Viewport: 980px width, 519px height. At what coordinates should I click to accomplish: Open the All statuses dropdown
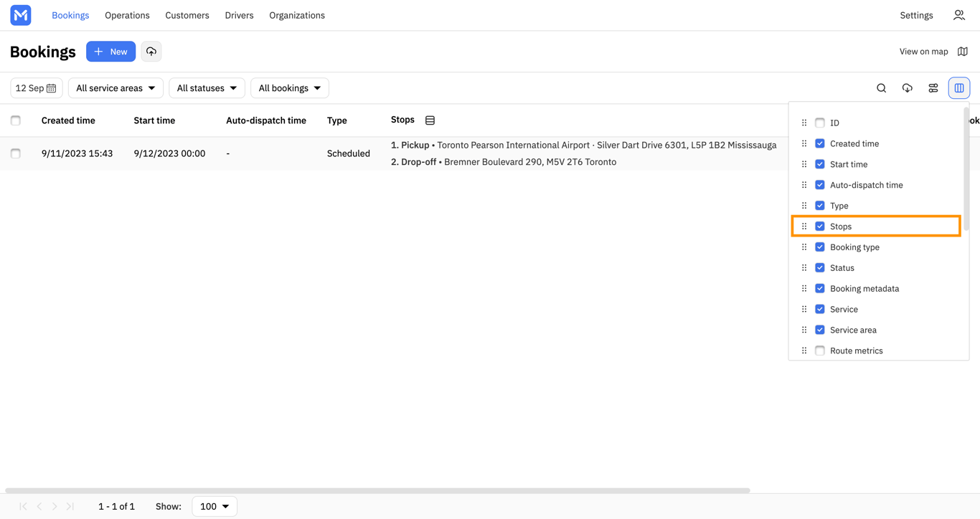[x=207, y=88]
